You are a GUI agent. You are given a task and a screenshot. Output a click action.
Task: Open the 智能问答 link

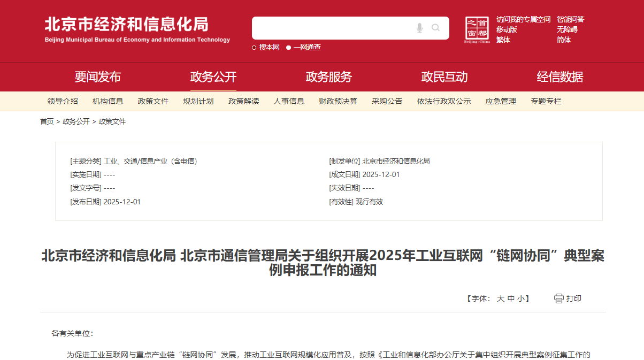pyautogui.click(x=570, y=19)
